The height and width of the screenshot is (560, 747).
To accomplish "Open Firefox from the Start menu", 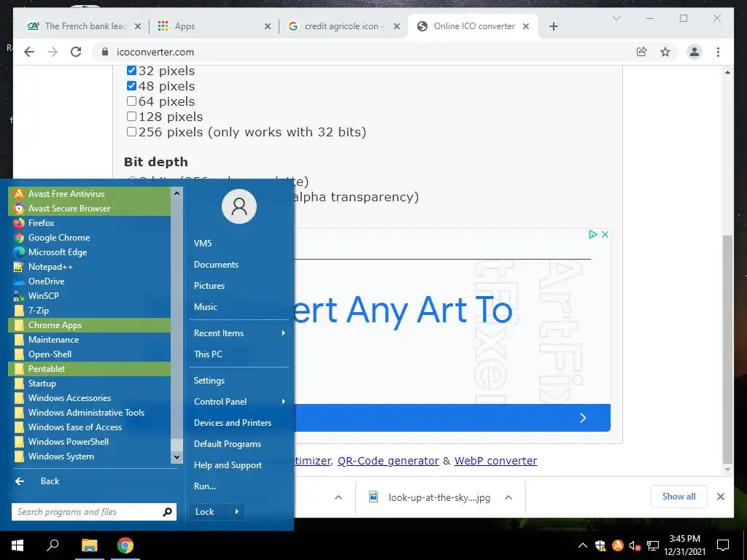I will click(x=89, y=223).
